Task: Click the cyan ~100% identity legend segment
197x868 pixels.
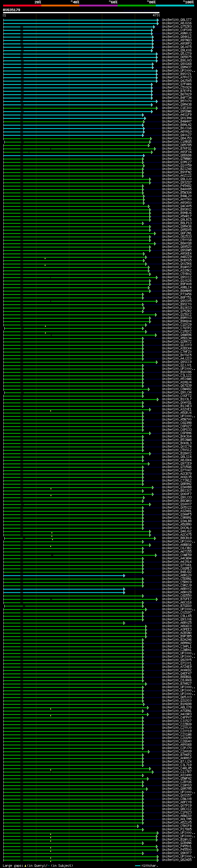Action: (175, 6)
